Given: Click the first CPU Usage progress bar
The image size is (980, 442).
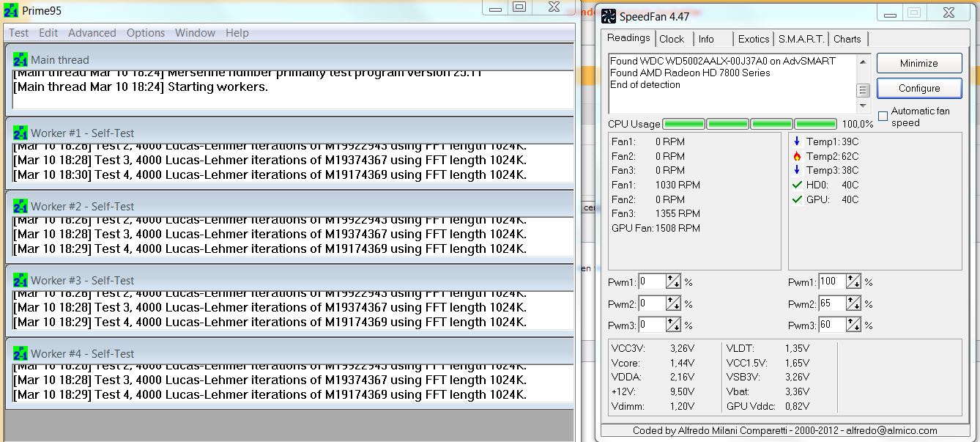Looking at the screenshot, I should point(684,124).
